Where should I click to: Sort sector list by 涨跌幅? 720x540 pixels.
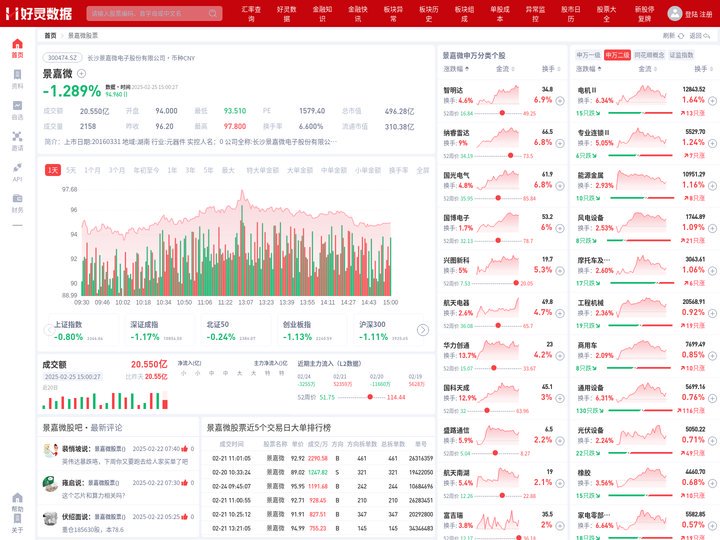click(x=589, y=69)
